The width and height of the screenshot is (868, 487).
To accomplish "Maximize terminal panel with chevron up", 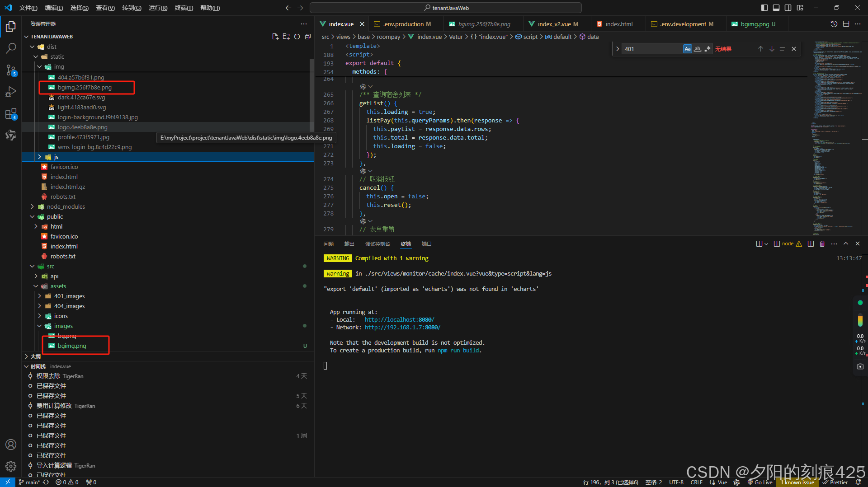I will click(x=846, y=243).
